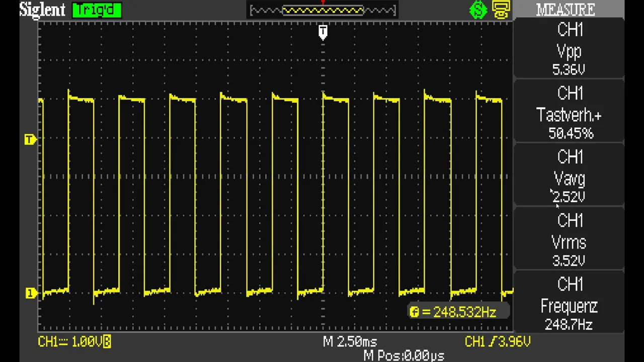Click the green Trig'd status indicator
This screenshot has width=644, height=362.
[97, 10]
